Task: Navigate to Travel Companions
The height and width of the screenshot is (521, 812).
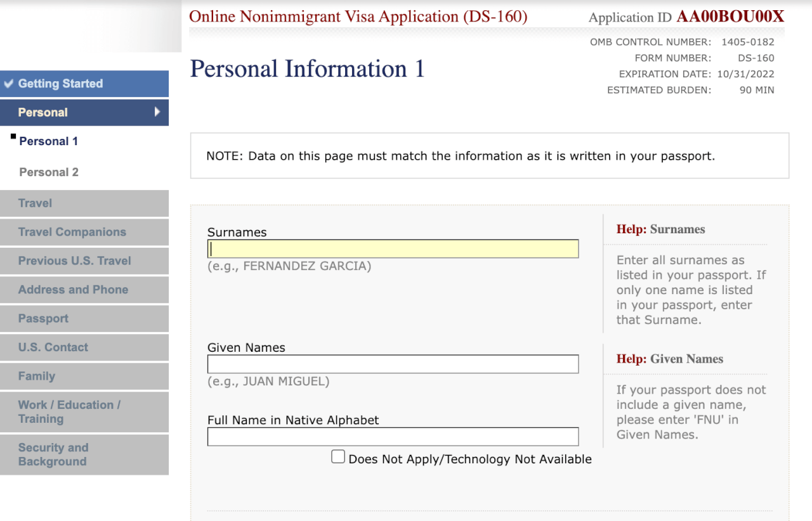Action: click(x=72, y=232)
